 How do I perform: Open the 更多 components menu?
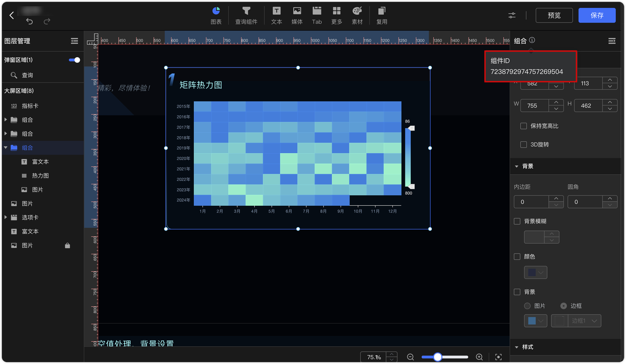(x=336, y=16)
